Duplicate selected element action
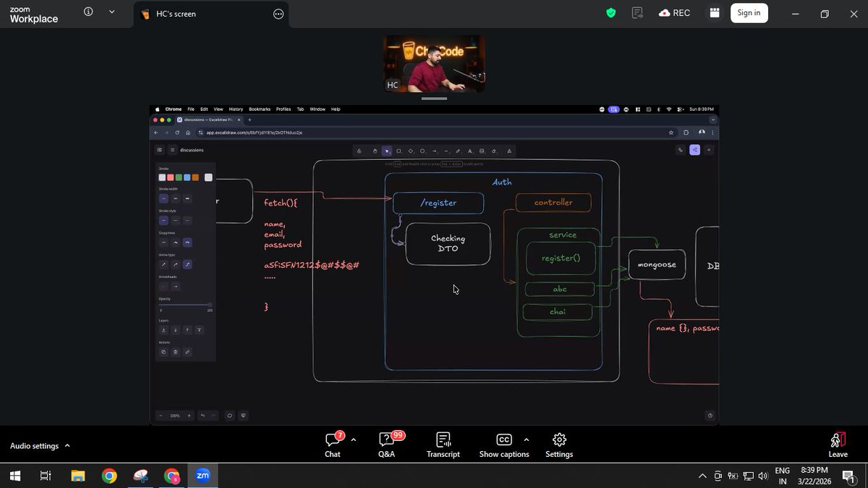Image resolution: width=868 pixels, height=488 pixels. coord(163,352)
